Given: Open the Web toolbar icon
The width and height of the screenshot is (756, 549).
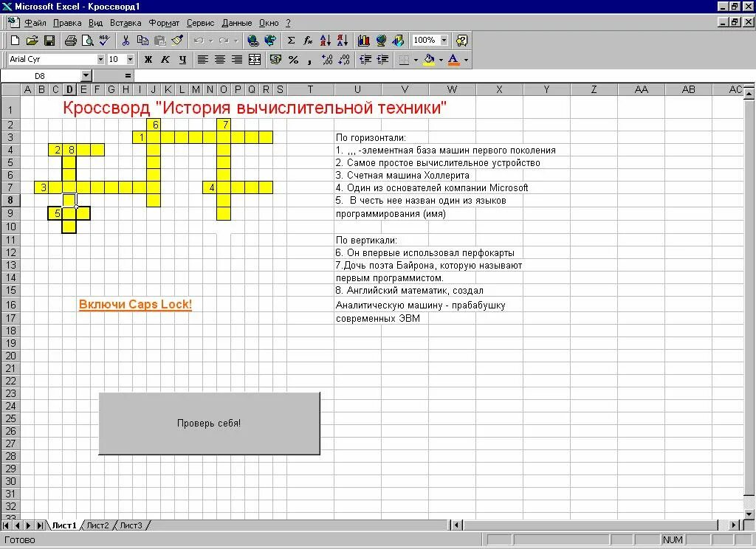Looking at the screenshot, I should [x=270, y=41].
